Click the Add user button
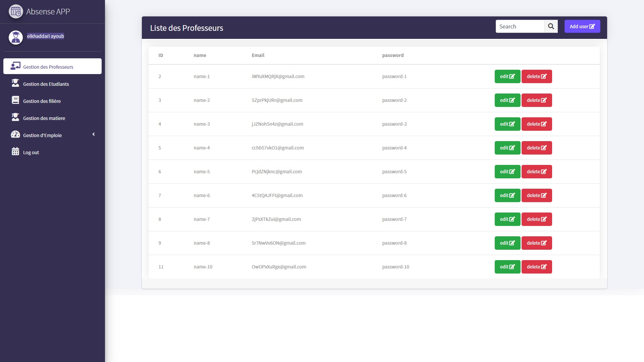The height and width of the screenshot is (362, 644). click(x=582, y=26)
